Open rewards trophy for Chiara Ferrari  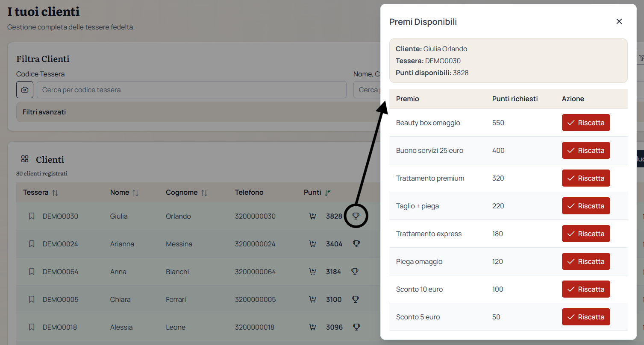[x=355, y=299]
